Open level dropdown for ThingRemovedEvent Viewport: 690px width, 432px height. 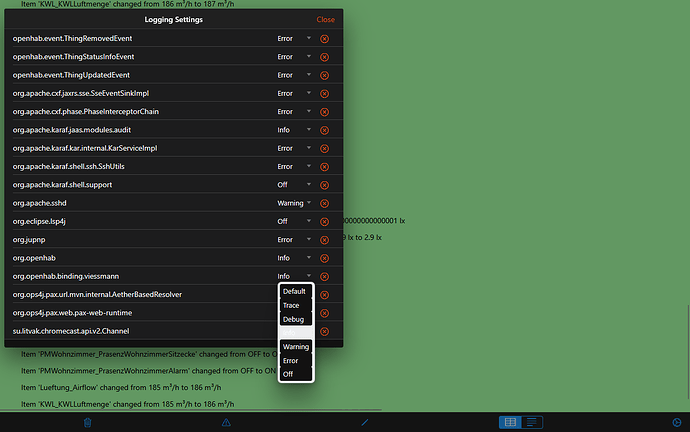(294, 39)
